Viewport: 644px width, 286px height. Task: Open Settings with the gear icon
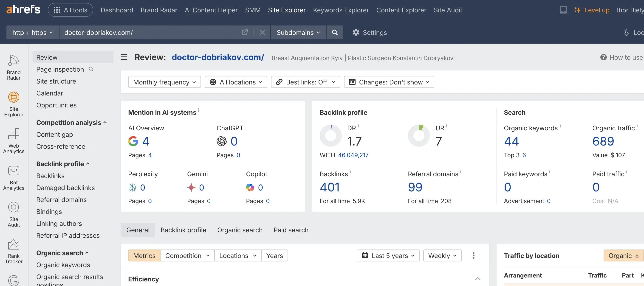[x=370, y=32]
